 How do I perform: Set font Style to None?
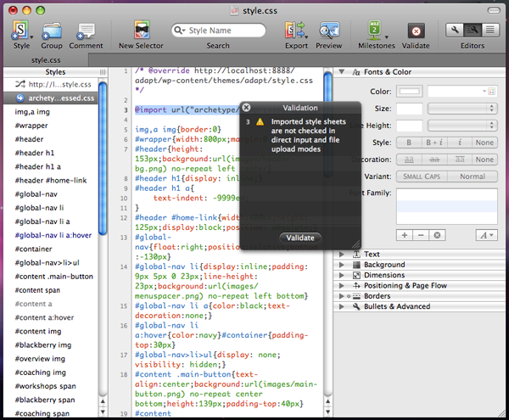coord(484,143)
